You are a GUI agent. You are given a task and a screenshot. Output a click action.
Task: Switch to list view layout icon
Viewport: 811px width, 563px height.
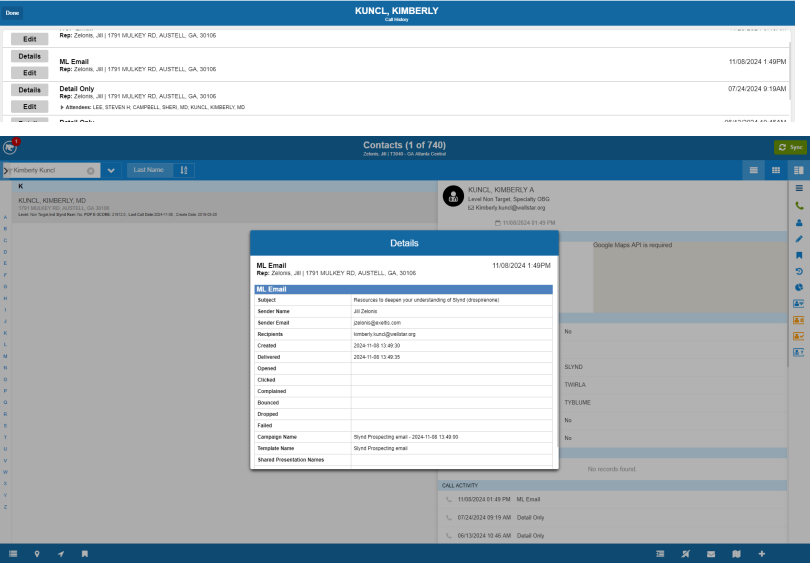(754, 170)
